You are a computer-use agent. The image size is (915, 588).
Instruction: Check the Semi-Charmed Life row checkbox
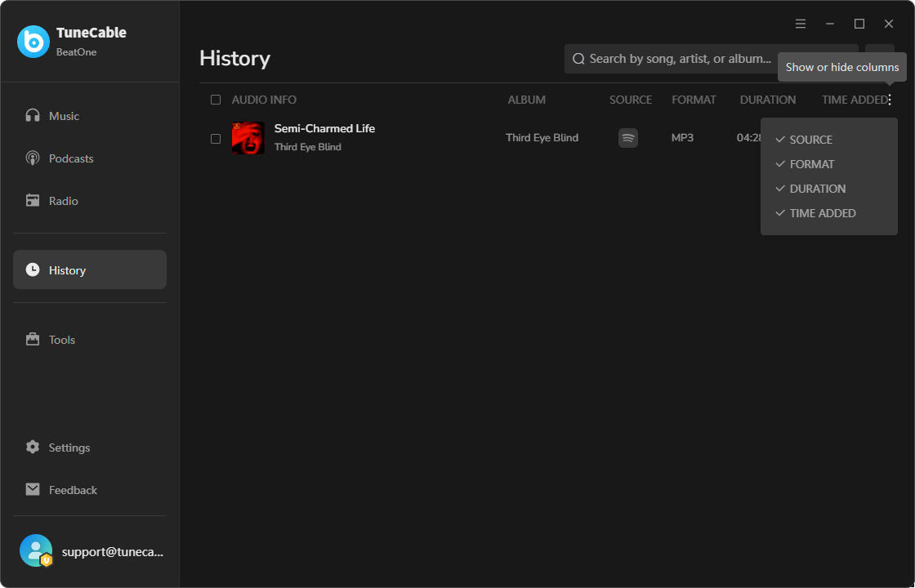(x=216, y=139)
